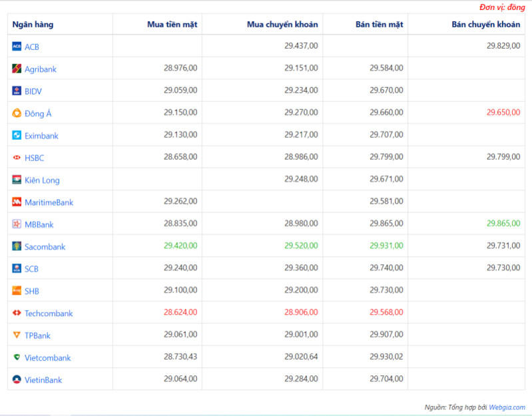The image size is (532, 416).
Task: Click the Eximbank logo icon
Action: (17, 135)
